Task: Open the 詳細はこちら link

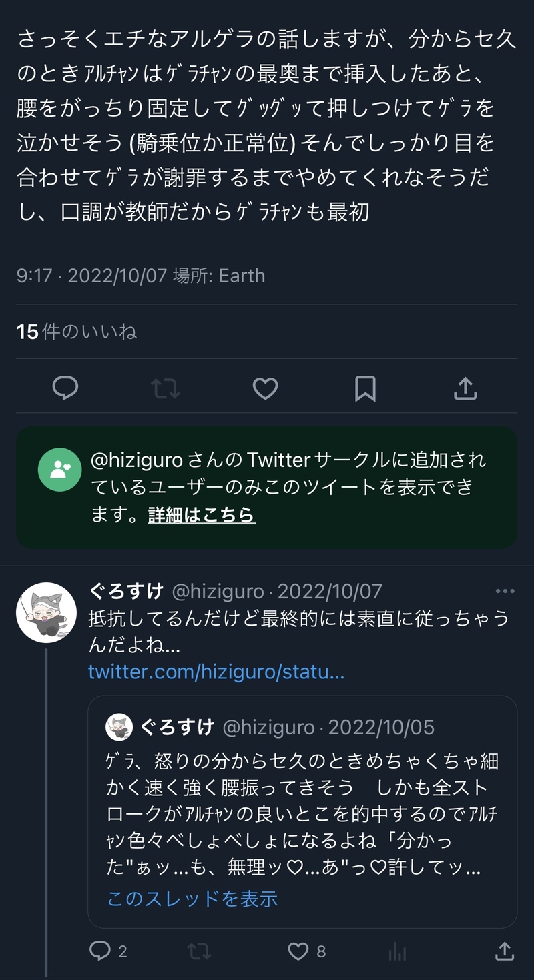Action: pyautogui.click(x=202, y=515)
